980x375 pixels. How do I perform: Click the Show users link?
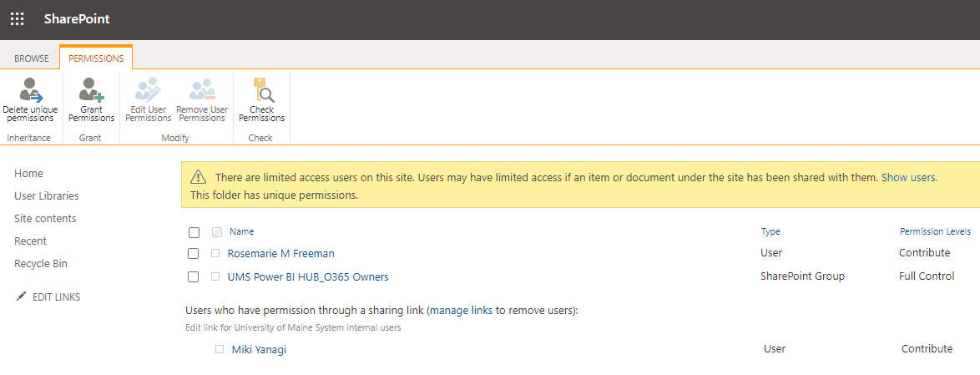coord(908,178)
